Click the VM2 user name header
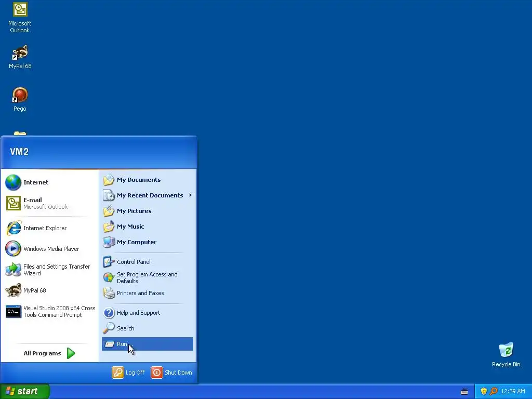This screenshot has height=399, width=532. tap(19, 152)
